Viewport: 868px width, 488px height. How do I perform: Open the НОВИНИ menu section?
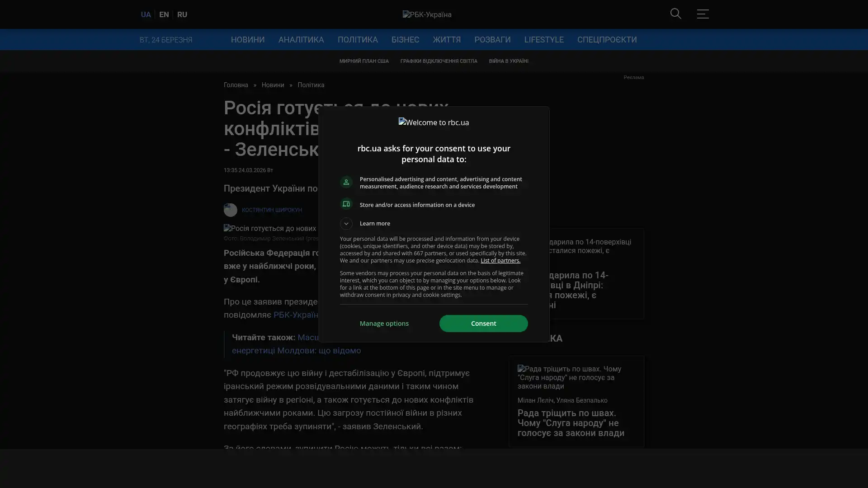(x=248, y=40)
